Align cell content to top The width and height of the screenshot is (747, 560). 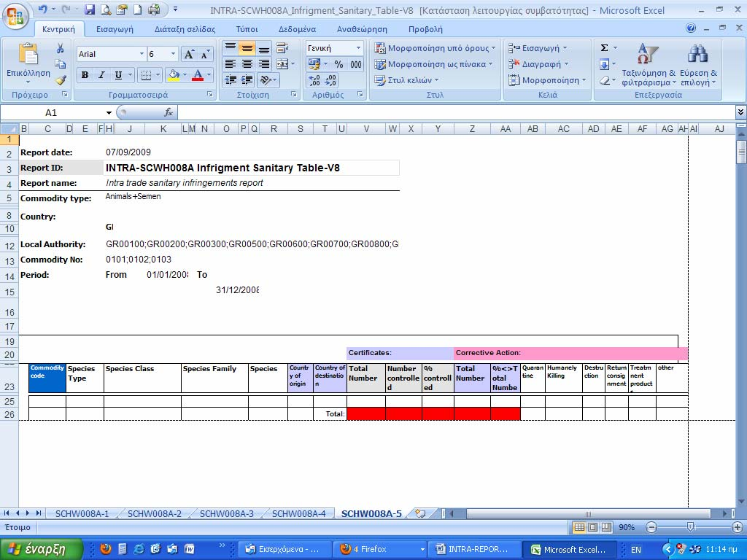click(230, 48)
